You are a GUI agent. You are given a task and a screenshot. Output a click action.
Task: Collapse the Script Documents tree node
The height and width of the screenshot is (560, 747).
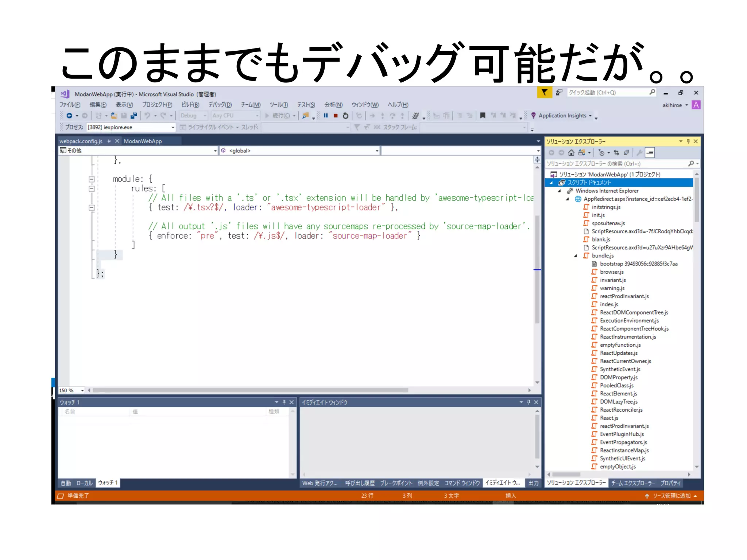(x=551, y=183)
